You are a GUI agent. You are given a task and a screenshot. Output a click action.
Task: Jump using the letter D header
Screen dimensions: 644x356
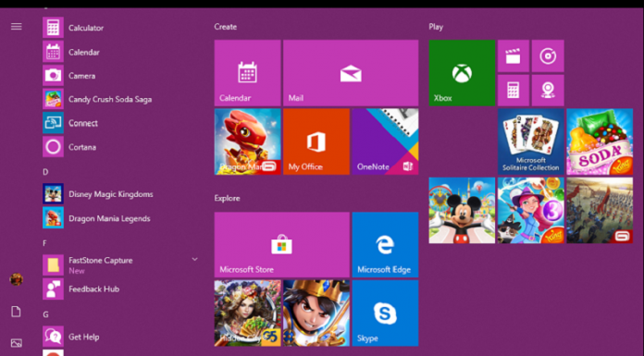tap(45, 172)
